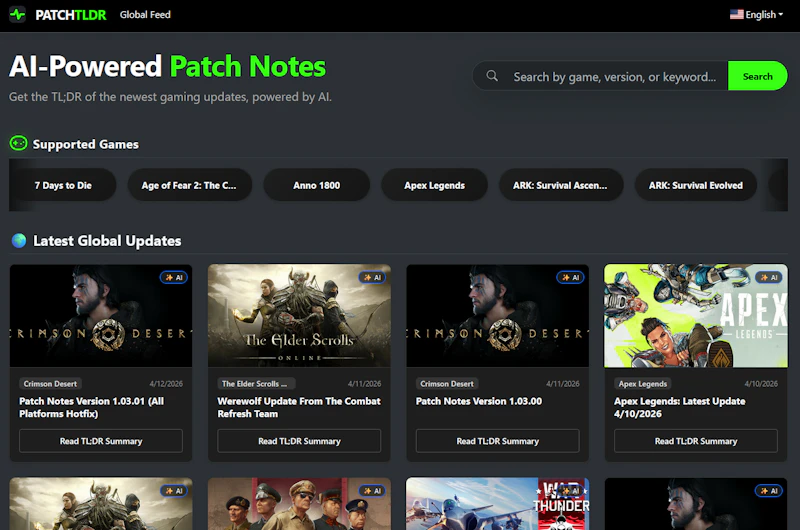Open Werewolf Update From The Combat Refresh title

[299, 407]
